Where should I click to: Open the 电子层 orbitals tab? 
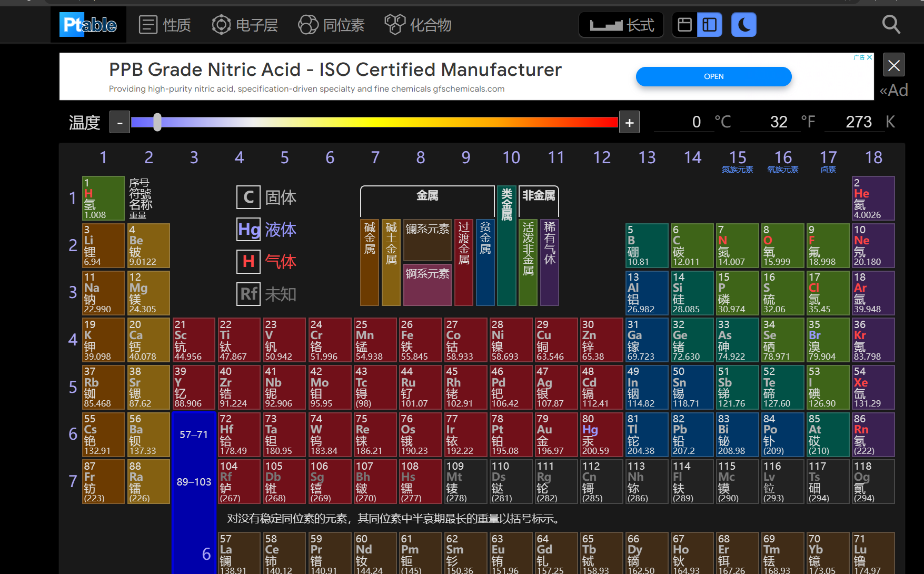coord(245,25)
